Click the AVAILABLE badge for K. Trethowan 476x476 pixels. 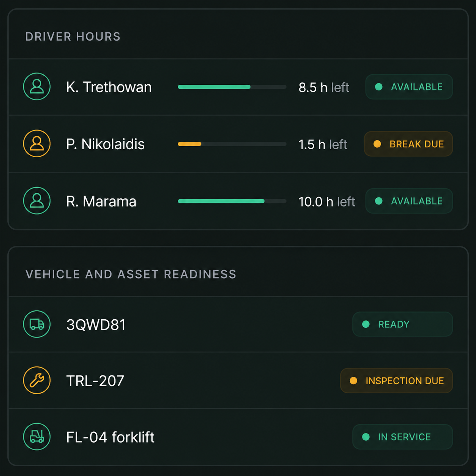pos(409,87)
